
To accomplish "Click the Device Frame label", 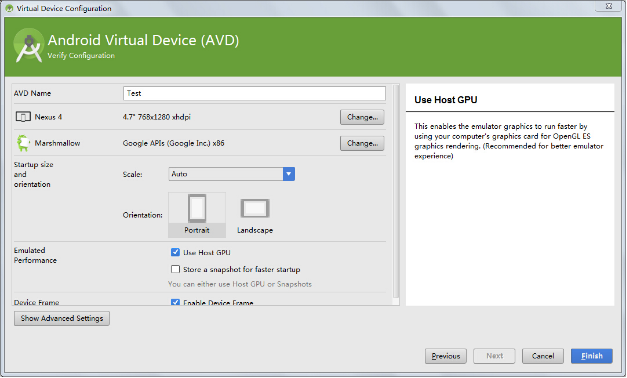I will (36, 302).
